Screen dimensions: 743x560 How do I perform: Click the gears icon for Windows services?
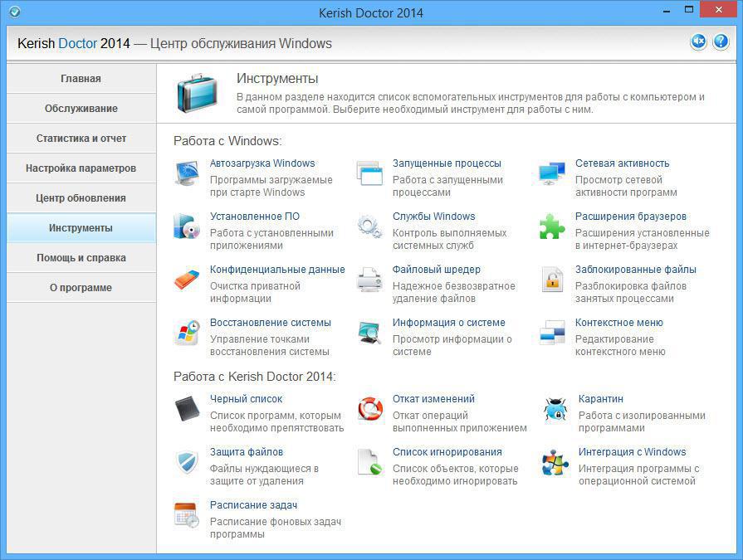(369, 226)
